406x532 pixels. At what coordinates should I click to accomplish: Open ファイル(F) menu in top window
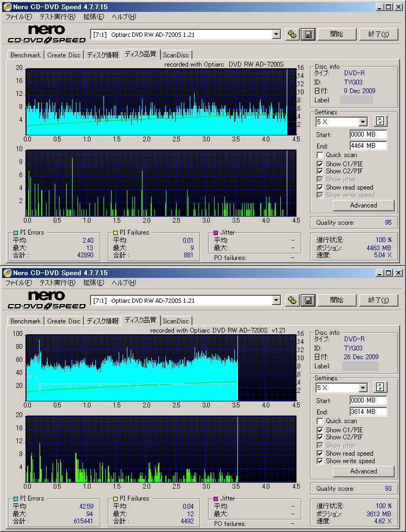tap(18, 17)
